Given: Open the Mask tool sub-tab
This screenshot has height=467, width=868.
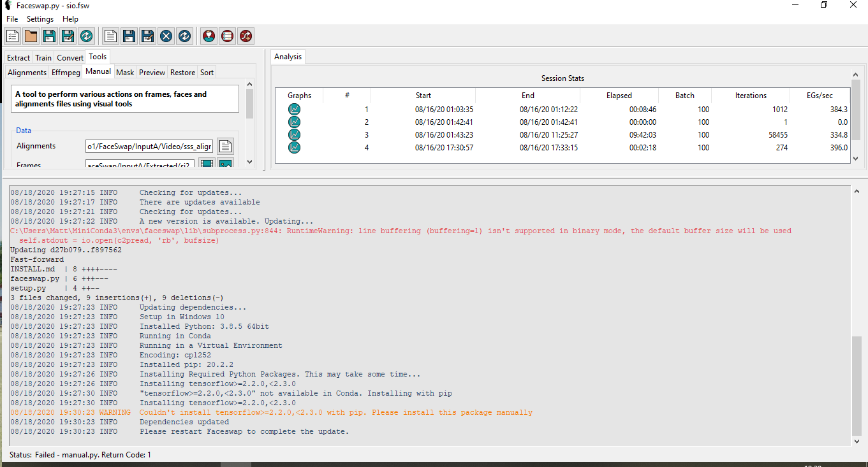Looking at the screenshot, I should click(125, 73).
